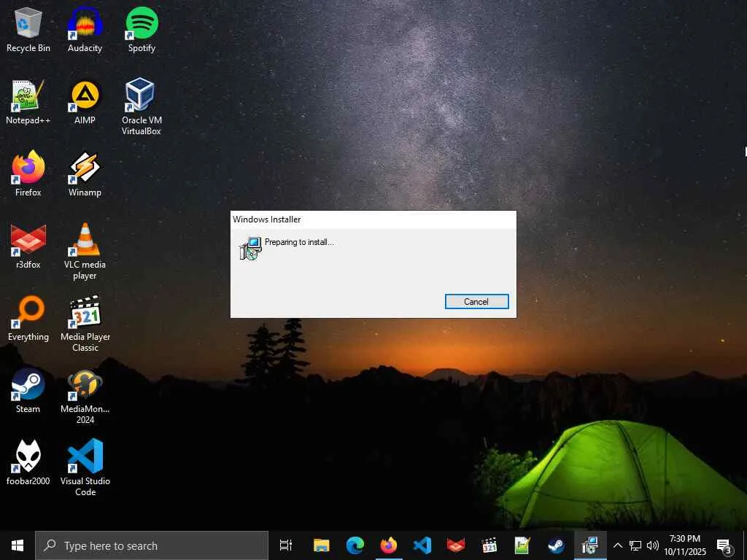Select the Winamp desktop shortcut
The width and height of the screenshot is (747, 560).
pos(85,174)
